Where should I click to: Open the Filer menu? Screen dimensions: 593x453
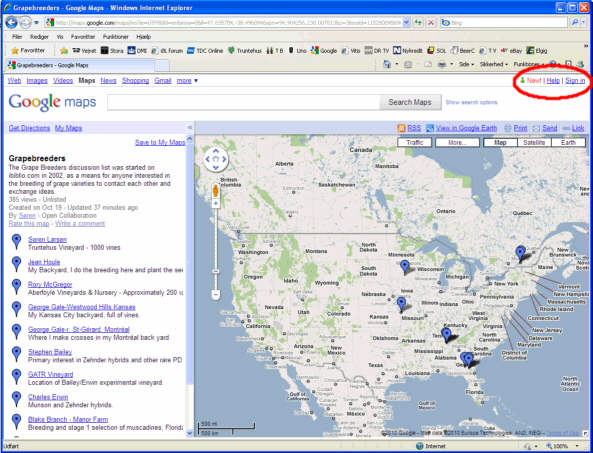17,37
